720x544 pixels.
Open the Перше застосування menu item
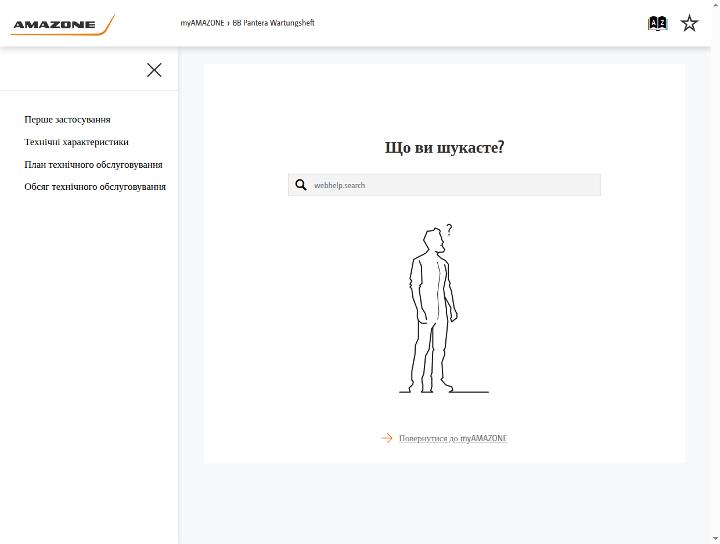(68, 119)
